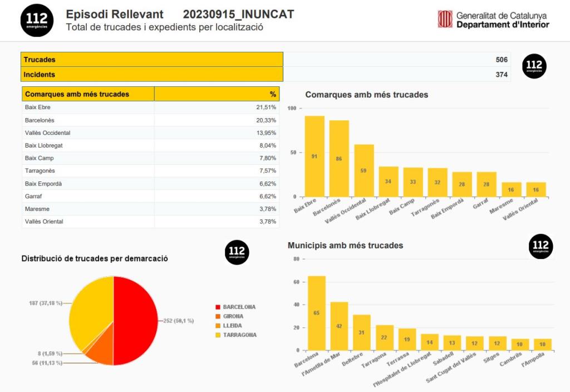Click the 'Comarques amb més trucades' table header
The height and width of the screenshot is (392, 570).
click(x=88, y=94)
